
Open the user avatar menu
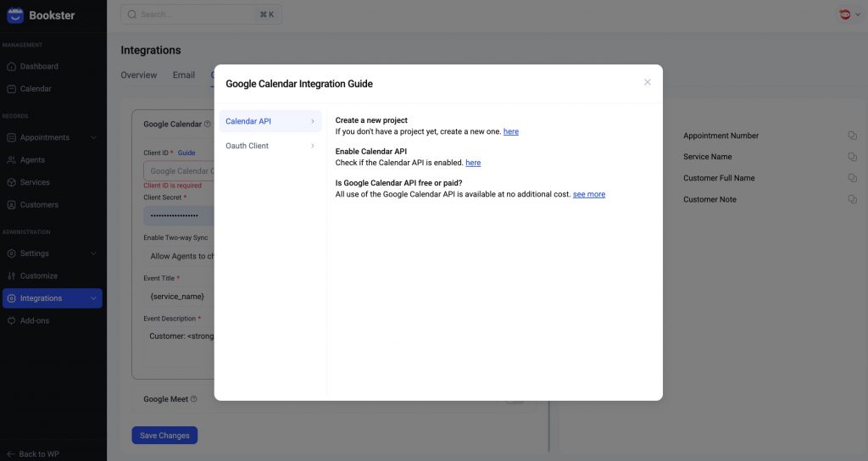849,14
